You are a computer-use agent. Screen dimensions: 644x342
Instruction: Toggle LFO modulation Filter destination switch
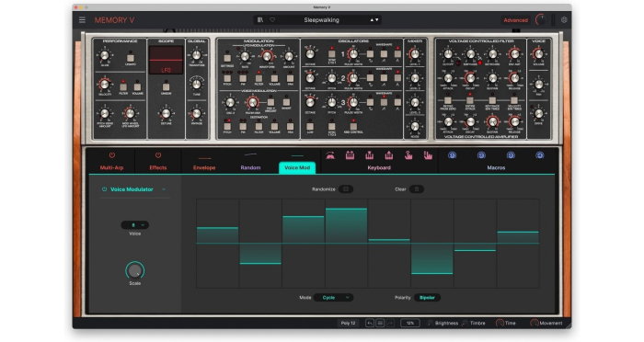259,78
